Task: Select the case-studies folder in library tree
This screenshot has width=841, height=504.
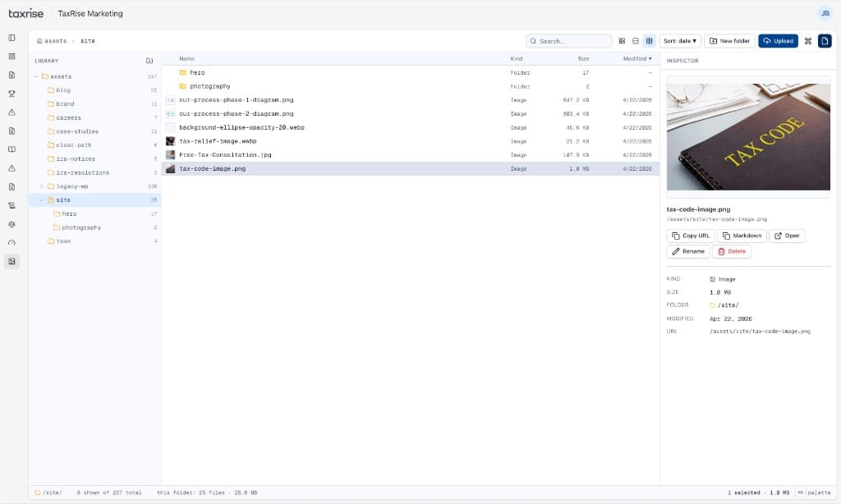Action: click(94, 131)
